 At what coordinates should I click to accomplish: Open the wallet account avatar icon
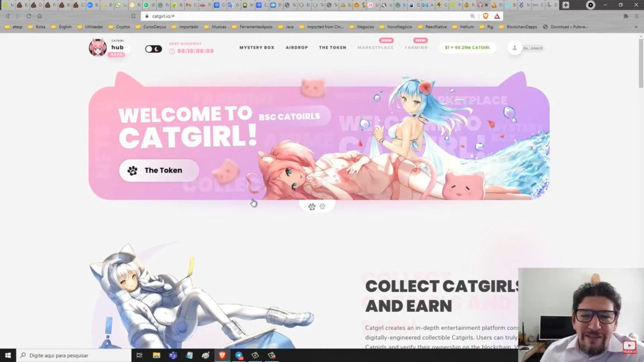point(515,48)
